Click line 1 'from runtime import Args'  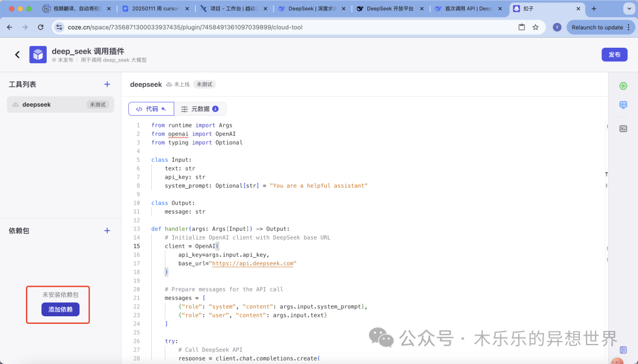tap(191, 125)
